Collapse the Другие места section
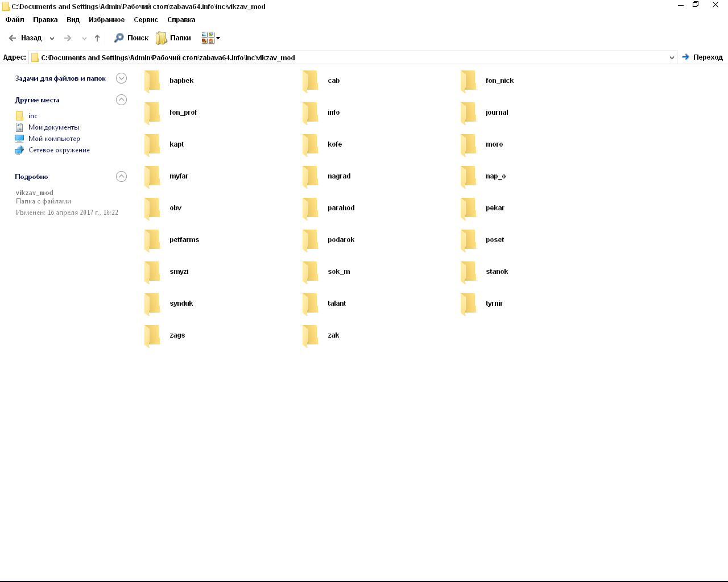The width and height of the screenshot is (728, 582). click(121, 100)
